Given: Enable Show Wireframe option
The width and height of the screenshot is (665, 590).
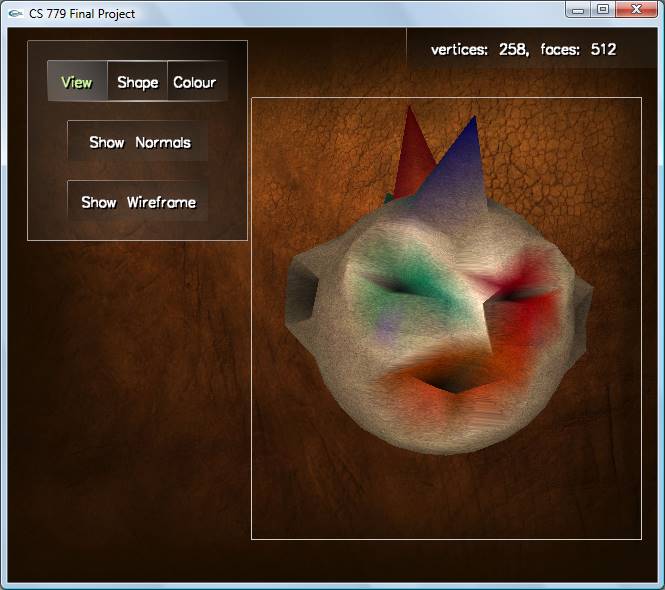Looking at the screenshot, I should 138,202.
